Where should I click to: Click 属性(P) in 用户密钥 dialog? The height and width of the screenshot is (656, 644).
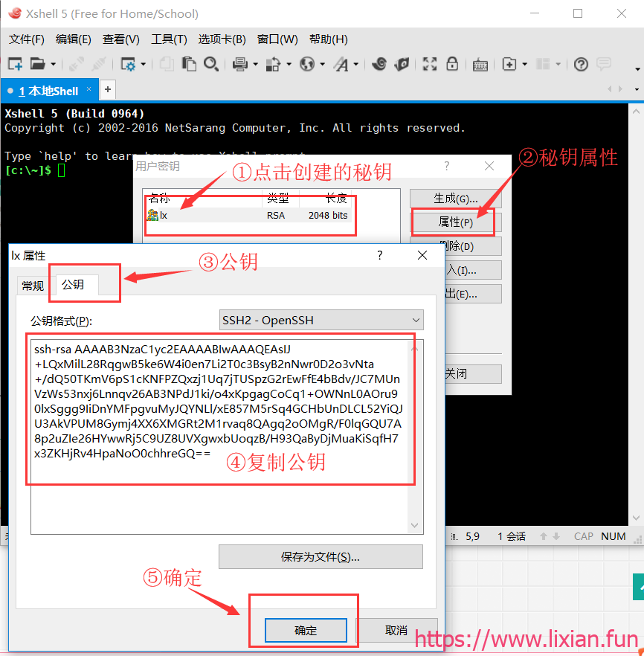pos(455,222)
